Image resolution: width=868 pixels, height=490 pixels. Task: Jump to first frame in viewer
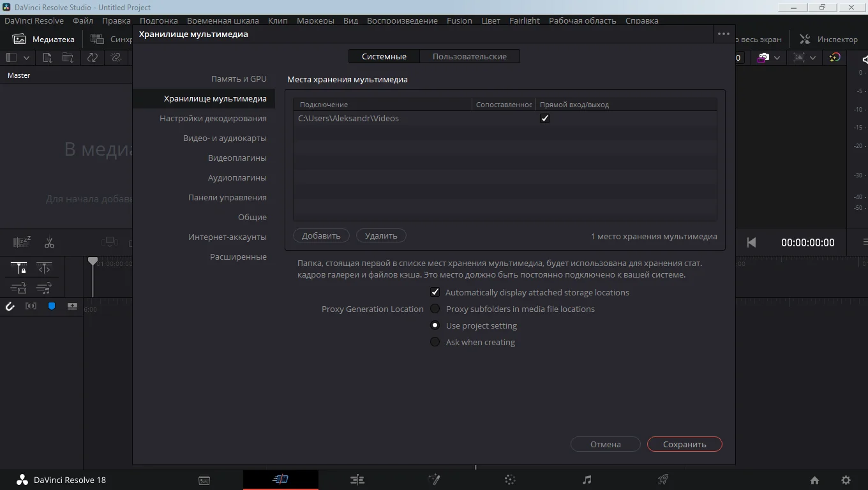[x=751, y=242]
